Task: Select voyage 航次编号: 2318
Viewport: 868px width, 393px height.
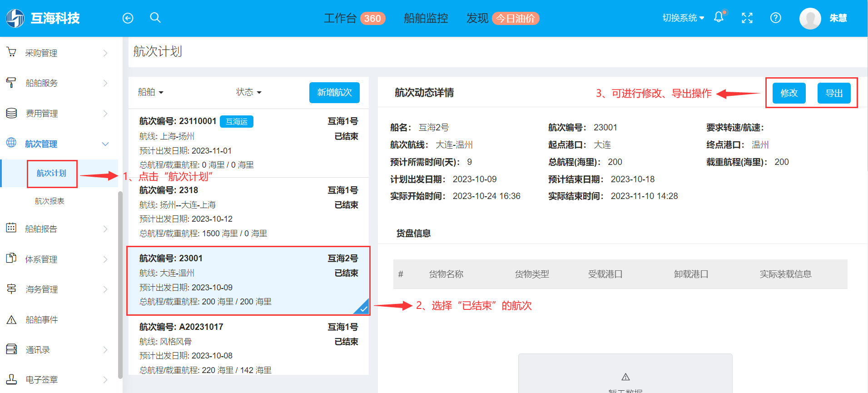Action: coord(248,212)
